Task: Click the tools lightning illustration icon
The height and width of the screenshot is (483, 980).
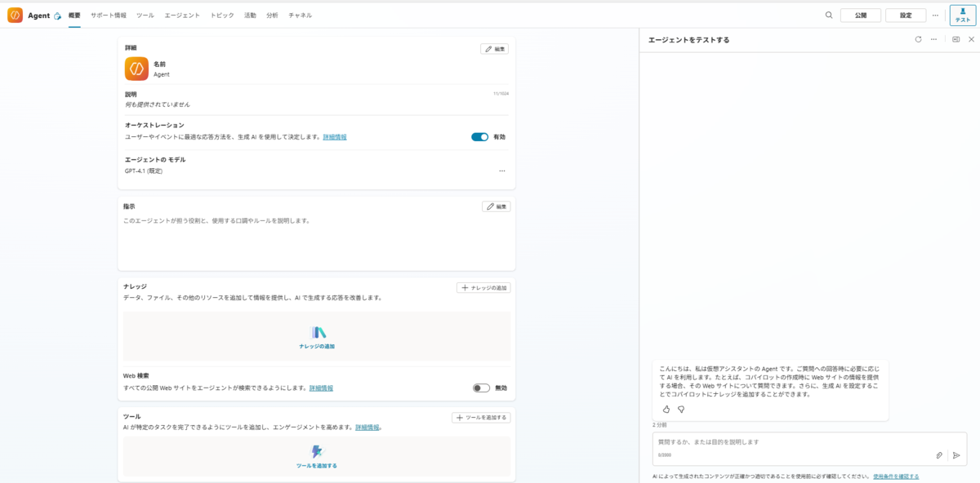Action: pos(317,451)
